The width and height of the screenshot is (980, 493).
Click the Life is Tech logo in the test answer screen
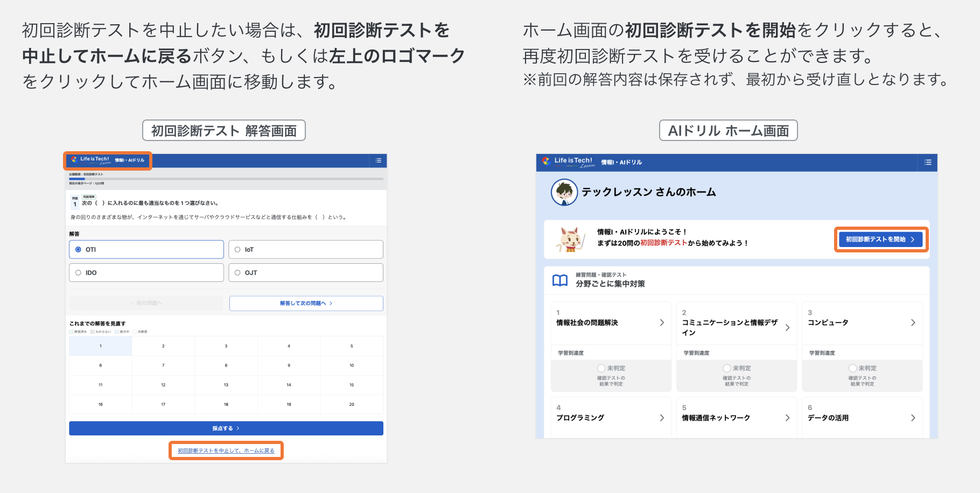(91, 160)
